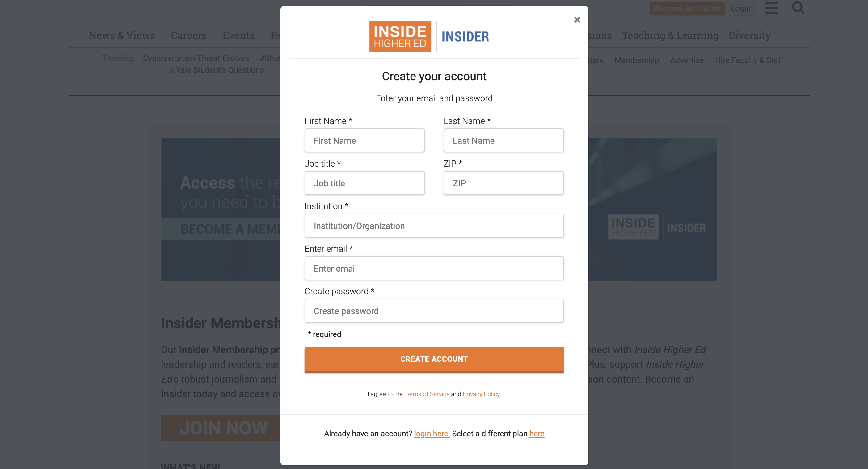Open the Terms of Service link

click(x=427, y=394)
